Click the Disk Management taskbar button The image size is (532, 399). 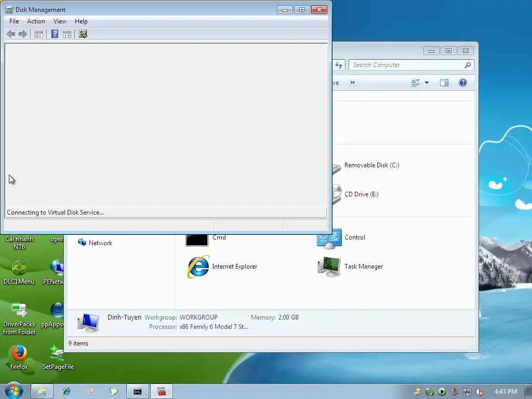162,392
